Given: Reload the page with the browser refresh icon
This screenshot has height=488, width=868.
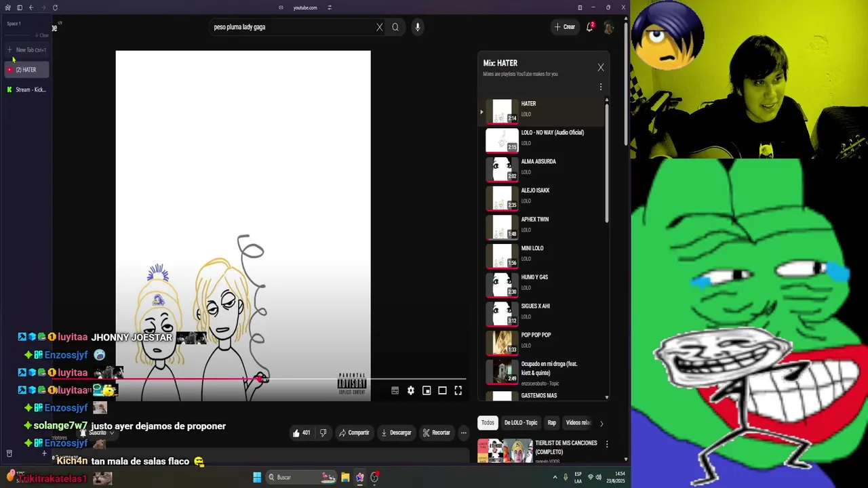Looking at the screenshot, I should [55, 7].
